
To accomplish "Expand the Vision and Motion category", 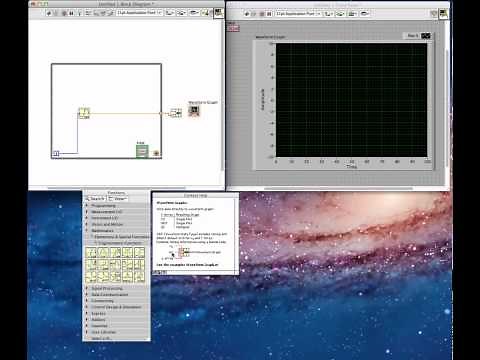I will click(x=116, y=224).
